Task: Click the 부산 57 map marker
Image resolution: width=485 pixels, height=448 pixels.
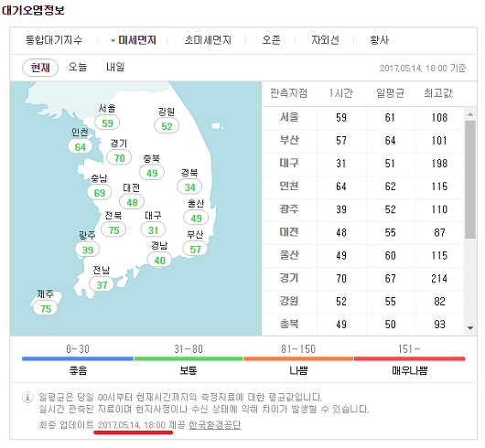Action: click(195, 249)
